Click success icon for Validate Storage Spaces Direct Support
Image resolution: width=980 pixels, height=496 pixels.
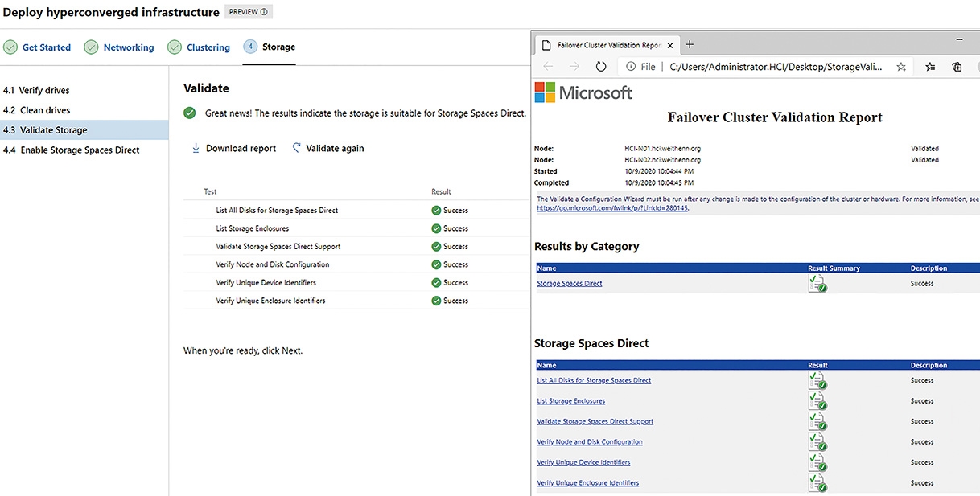436,247
